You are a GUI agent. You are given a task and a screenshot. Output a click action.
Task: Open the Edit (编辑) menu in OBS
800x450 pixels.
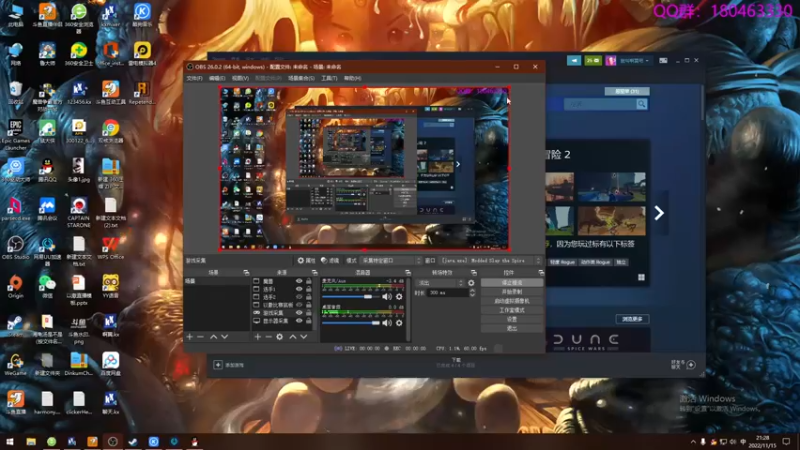(x=217, y=79)
